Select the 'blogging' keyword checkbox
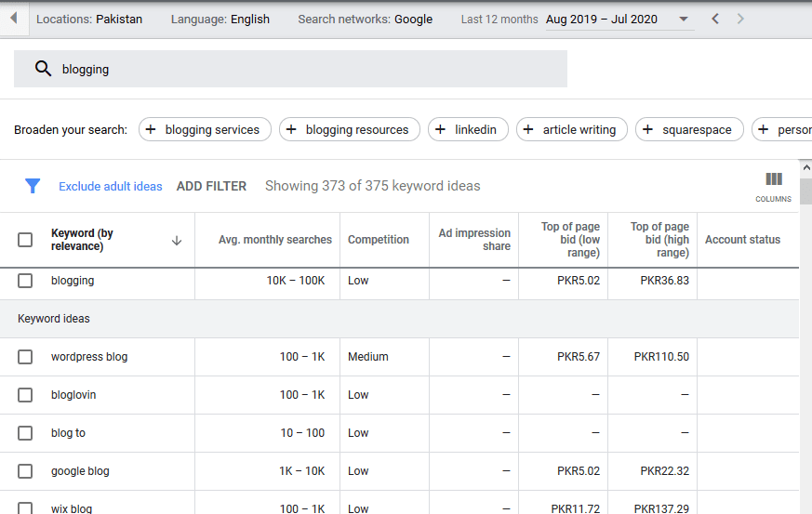This screenshot has height=514, width=812. (25, 281)
